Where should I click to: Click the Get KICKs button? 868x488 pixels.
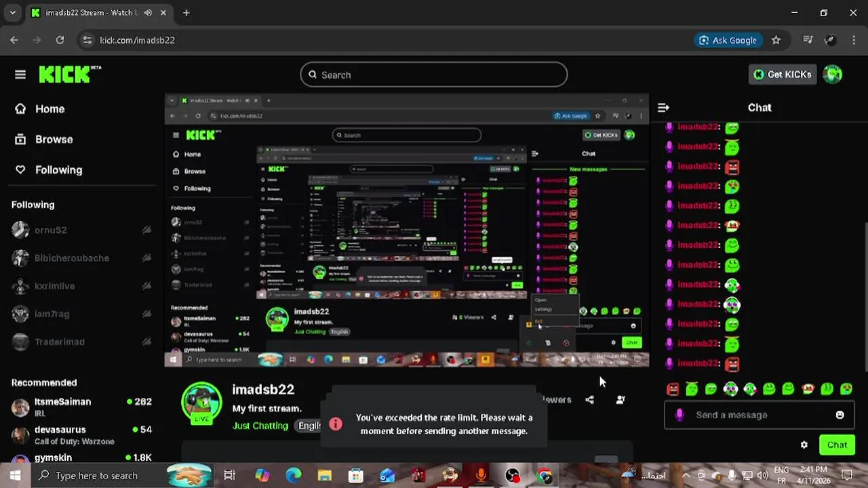click(782, 75)
